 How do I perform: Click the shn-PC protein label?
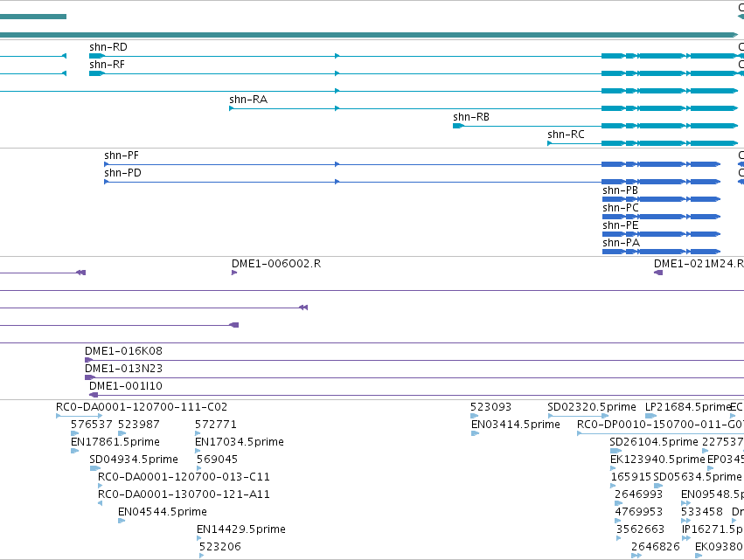point(621,208)
